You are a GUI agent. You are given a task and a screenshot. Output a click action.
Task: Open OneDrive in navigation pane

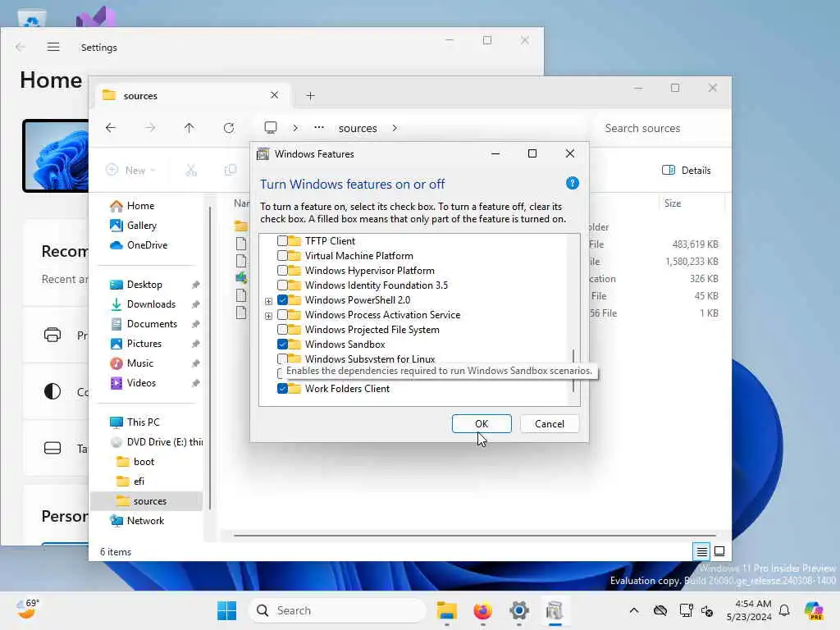pos(139,245)
